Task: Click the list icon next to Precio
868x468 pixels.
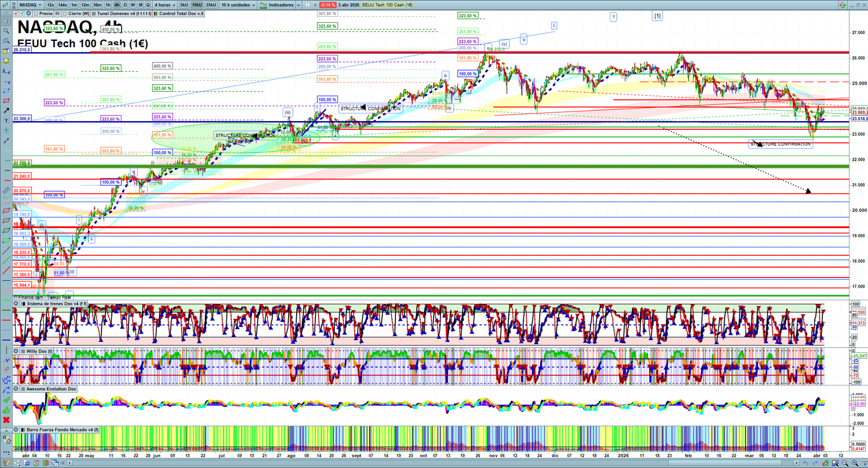Action: coord(58,14)
